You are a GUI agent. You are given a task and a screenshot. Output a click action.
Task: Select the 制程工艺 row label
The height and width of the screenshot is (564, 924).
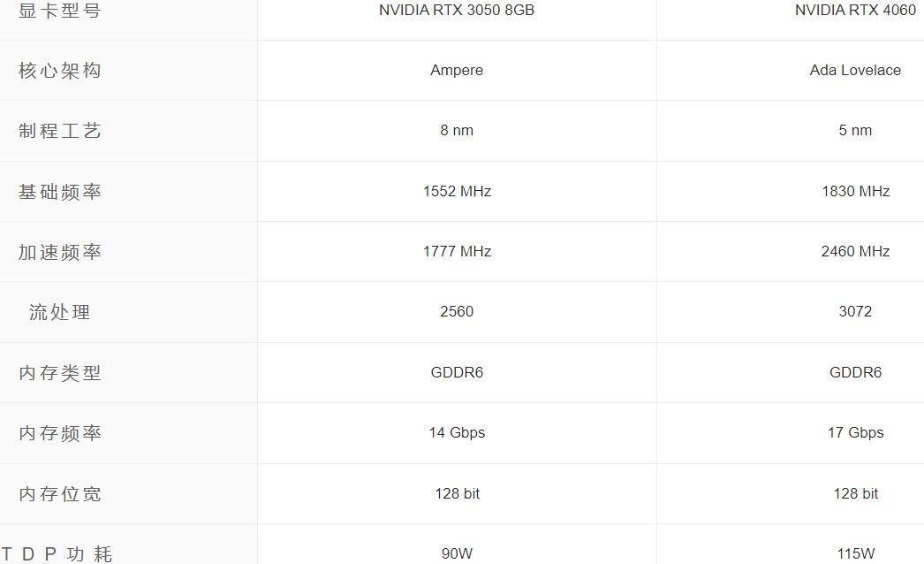pos(60,131)
